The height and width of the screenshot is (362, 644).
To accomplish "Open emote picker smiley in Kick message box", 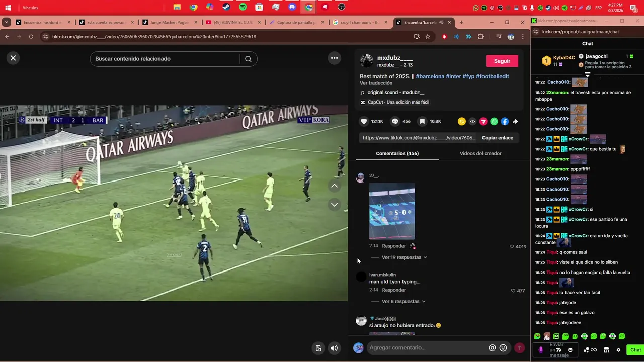I will [x=570, y=350].
